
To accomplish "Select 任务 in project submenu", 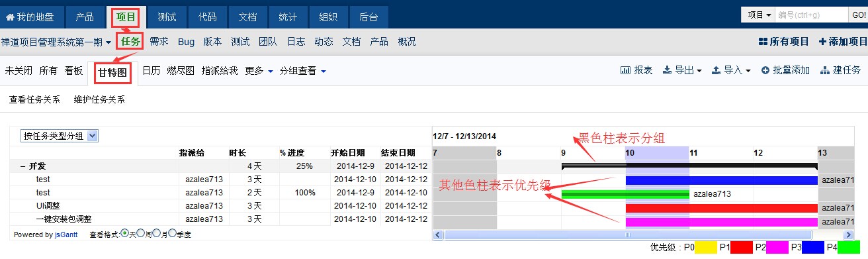I will pos(130,41).
